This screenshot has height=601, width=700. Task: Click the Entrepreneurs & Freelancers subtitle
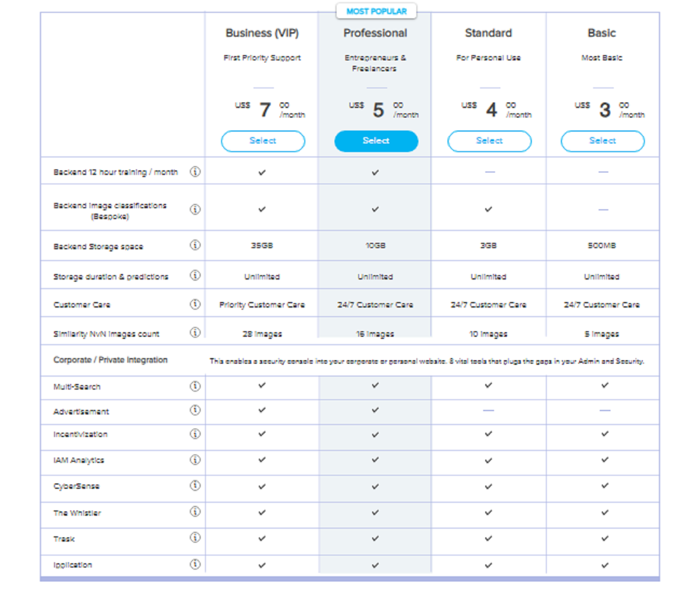coord(375,63)
